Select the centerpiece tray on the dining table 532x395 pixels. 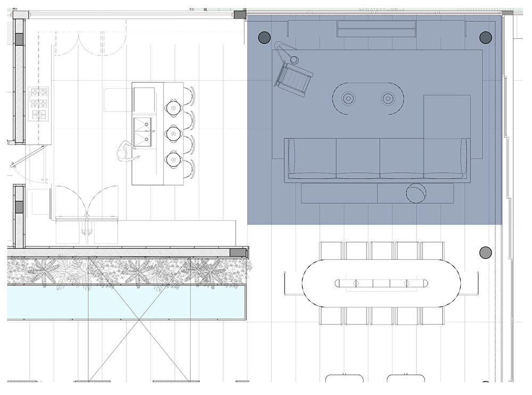[381, 283]
